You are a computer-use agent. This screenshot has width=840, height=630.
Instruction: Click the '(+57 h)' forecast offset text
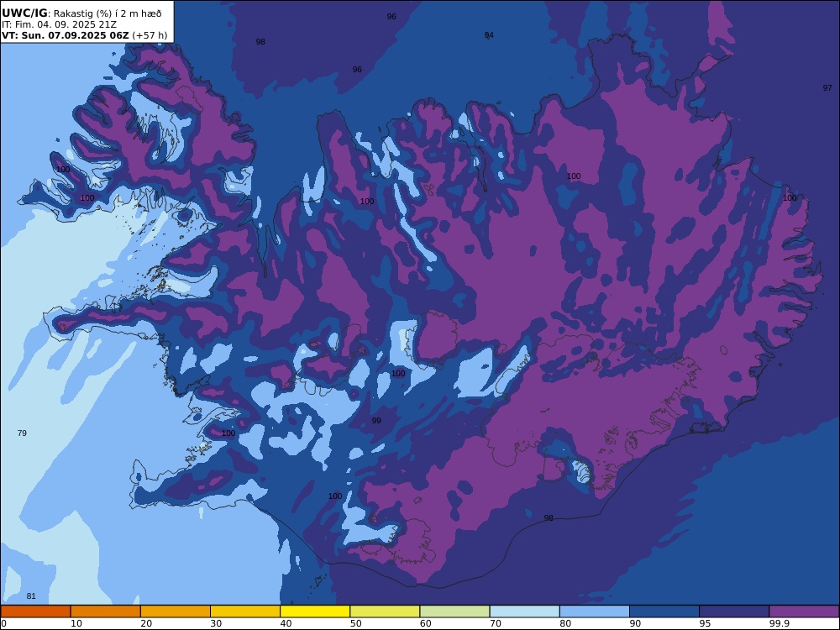point(150,36)
